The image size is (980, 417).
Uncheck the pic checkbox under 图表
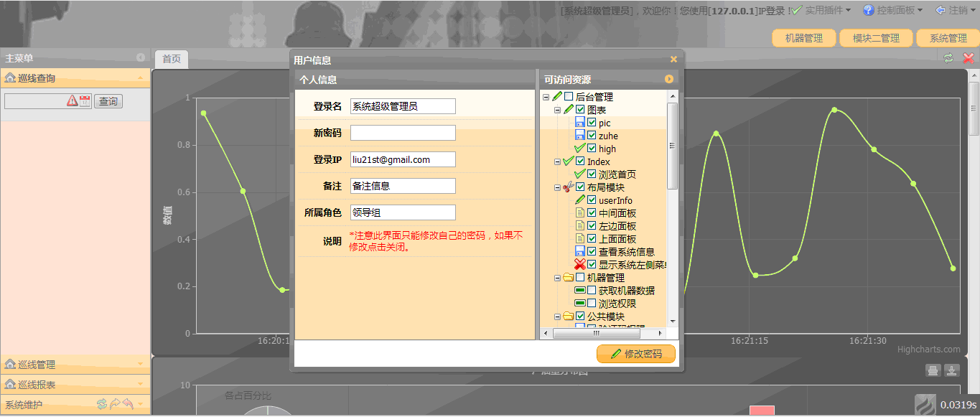tap(591, 122)
